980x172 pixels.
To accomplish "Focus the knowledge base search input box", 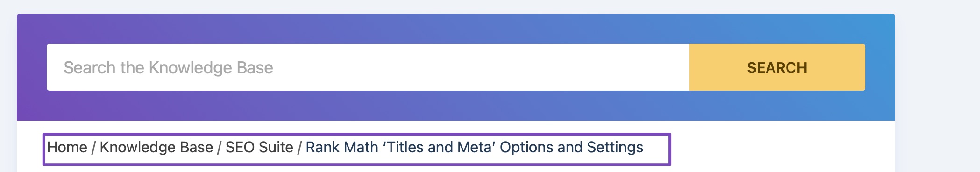I will 368,67.
